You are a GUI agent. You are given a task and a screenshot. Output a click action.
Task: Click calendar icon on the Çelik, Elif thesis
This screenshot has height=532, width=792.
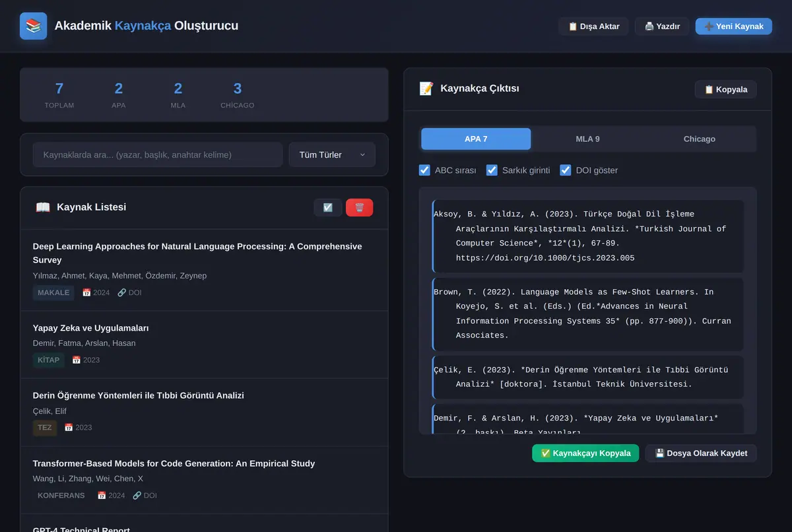tap(69, 427)
